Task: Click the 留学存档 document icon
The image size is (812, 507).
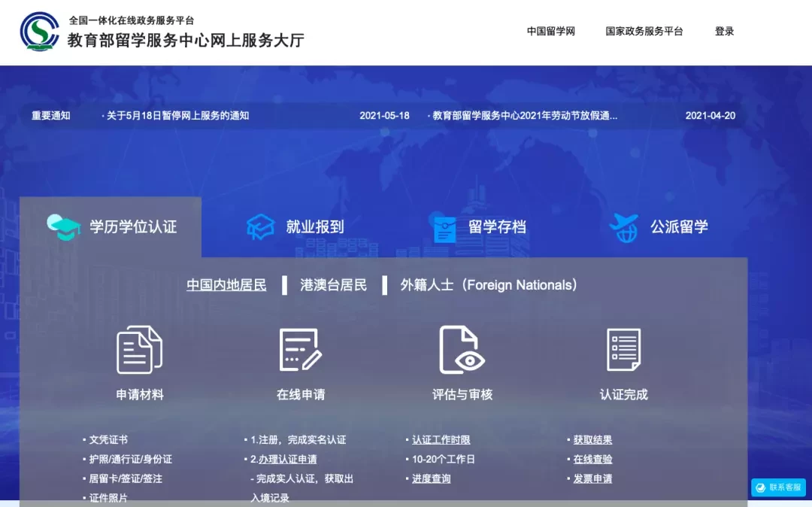Action: pyautogui.click(x=444, y=228)
